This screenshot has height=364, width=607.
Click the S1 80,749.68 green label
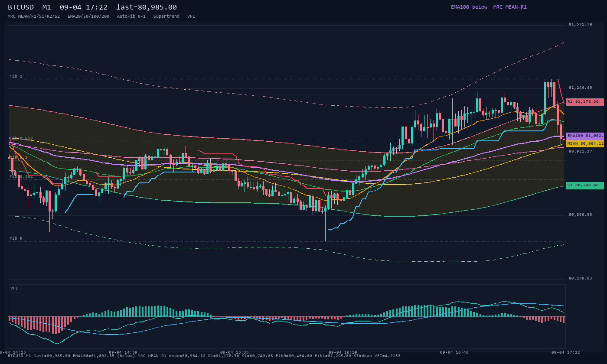[585, 185]
